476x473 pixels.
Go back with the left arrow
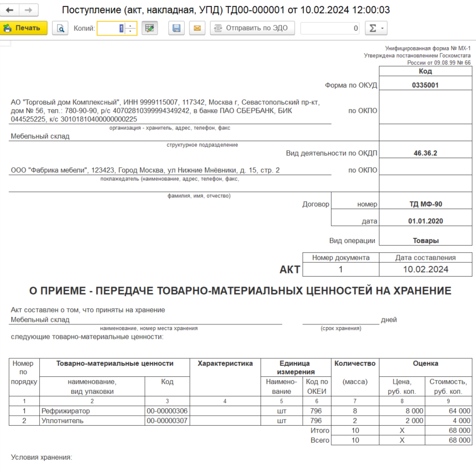tap(10, 10)
